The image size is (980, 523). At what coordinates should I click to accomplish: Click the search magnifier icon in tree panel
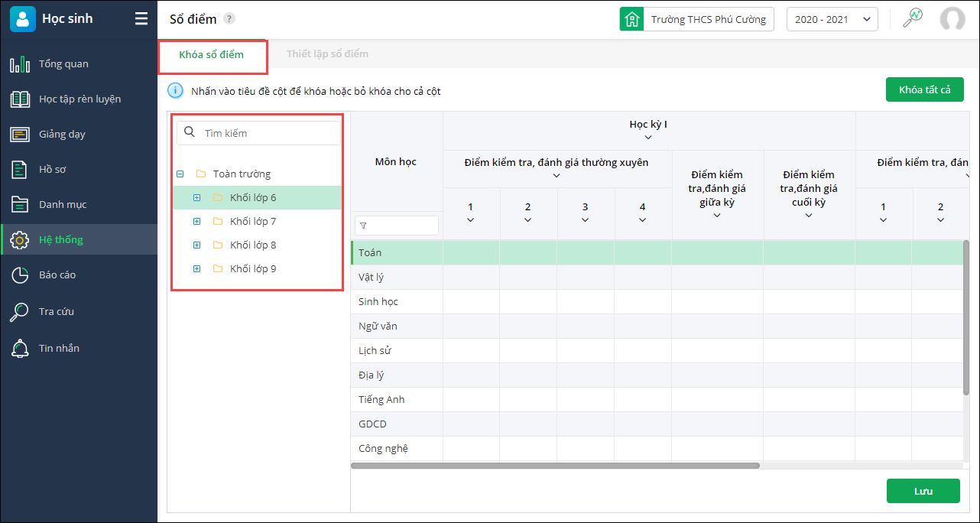pos(190,132)
